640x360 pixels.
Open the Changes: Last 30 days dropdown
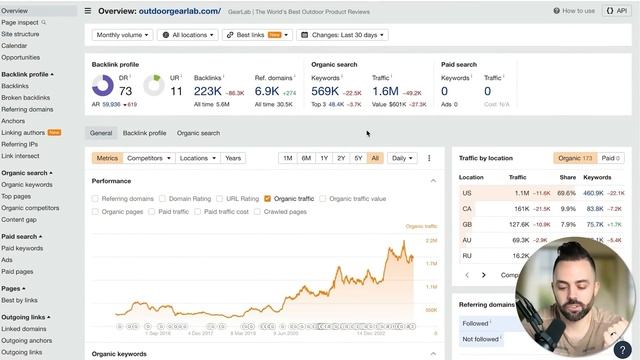point(342,35)
